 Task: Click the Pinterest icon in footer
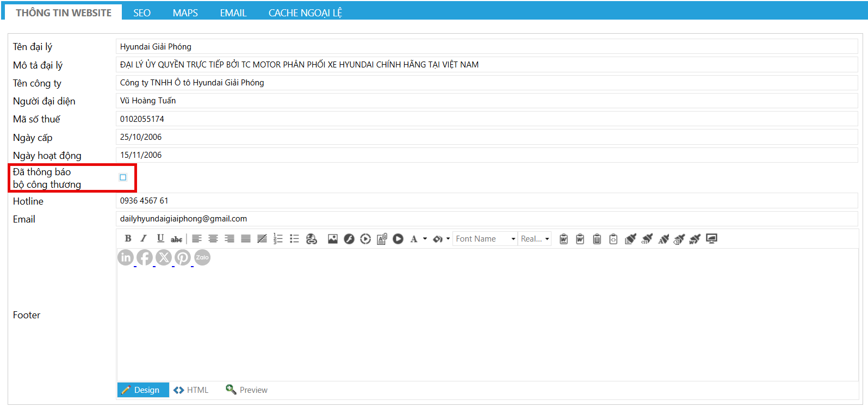click(183, 257)
